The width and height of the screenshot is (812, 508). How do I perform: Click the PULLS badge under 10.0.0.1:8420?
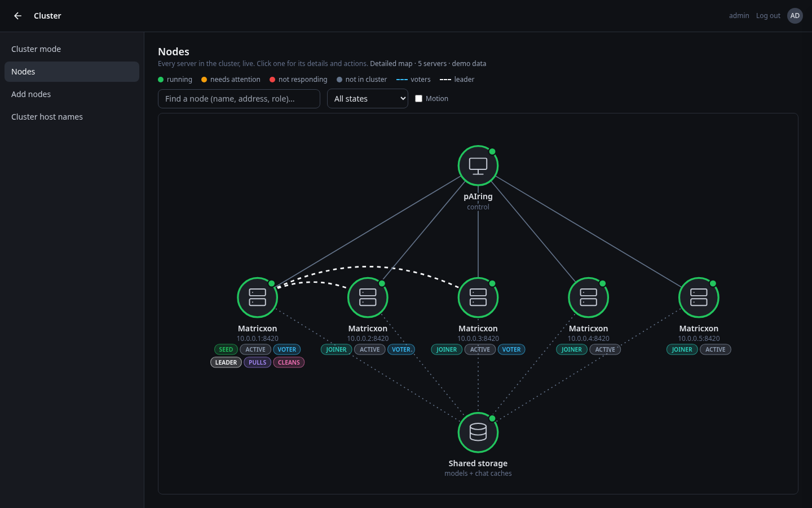coord(258,362)
